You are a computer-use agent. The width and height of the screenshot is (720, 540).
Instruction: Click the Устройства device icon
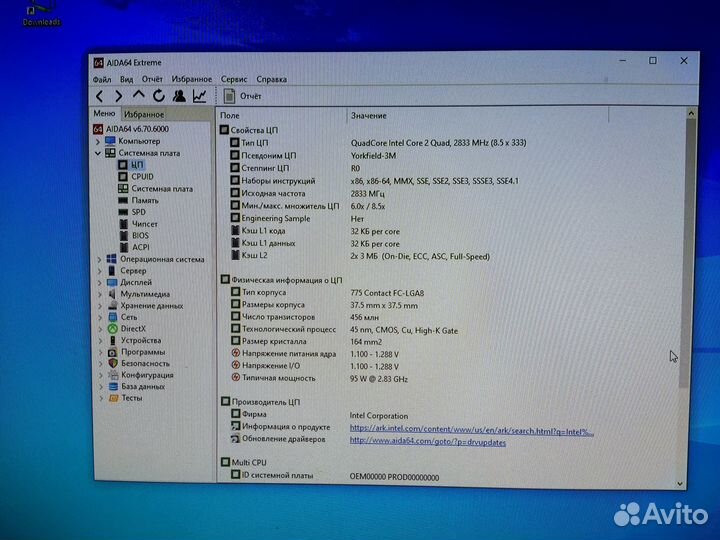click(113, 340)
